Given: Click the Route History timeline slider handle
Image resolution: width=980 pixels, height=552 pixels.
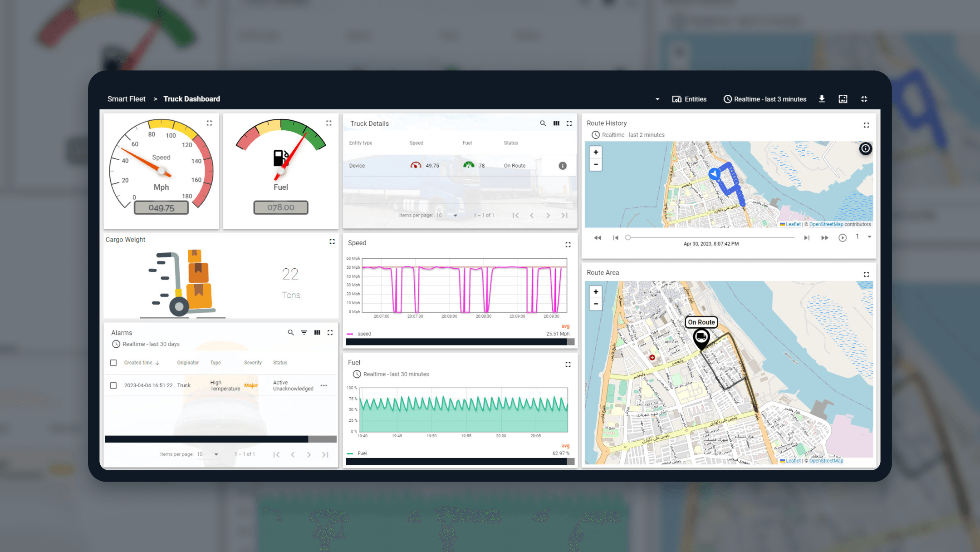Looking at the screenshot, I should click(x=628, y=237).
